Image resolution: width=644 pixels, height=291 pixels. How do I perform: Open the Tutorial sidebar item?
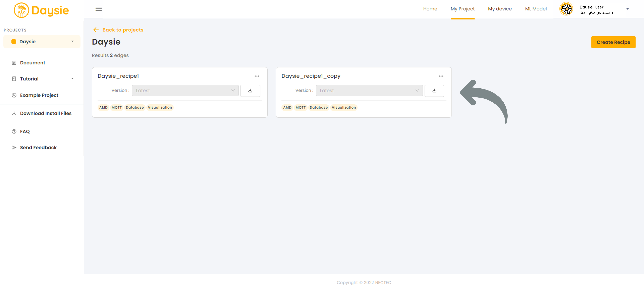click(29, 79)
